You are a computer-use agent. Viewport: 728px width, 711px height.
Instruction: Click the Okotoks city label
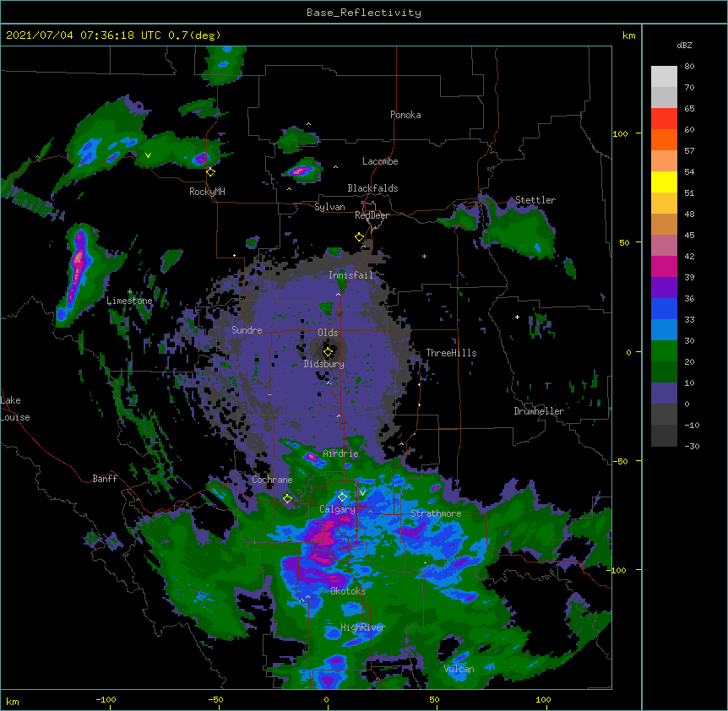[x=348, y=591]
